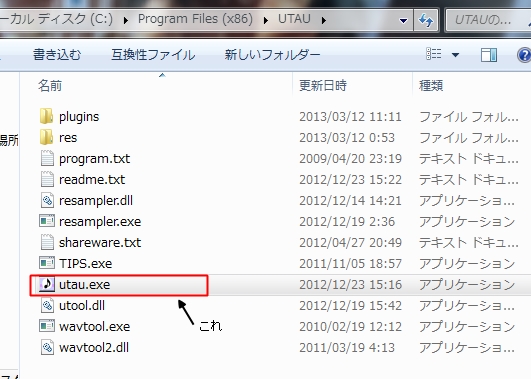The image size is (531, 379).
Task: Go to ローカル ディスク (C:) in address bar
Action: [56, 19]
